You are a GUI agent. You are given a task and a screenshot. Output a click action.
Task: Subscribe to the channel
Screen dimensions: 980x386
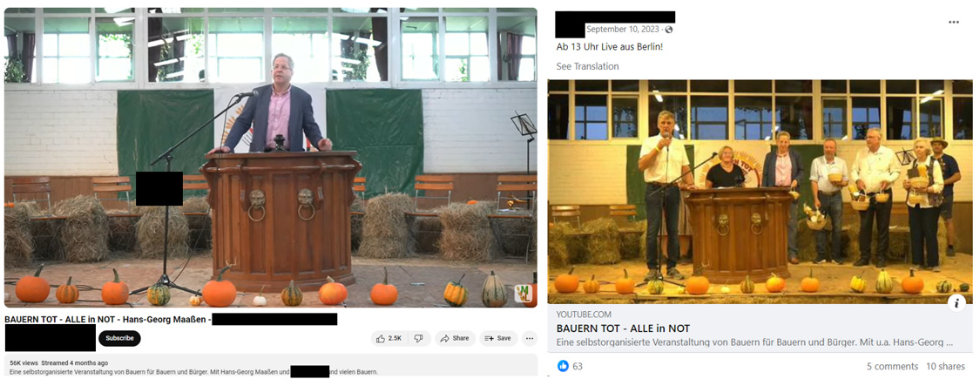119,338
